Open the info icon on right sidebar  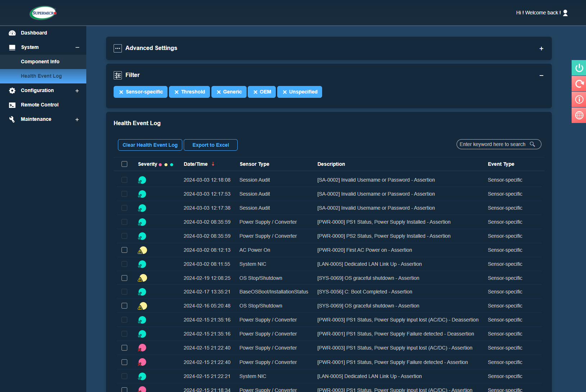[x=579, y=100]
